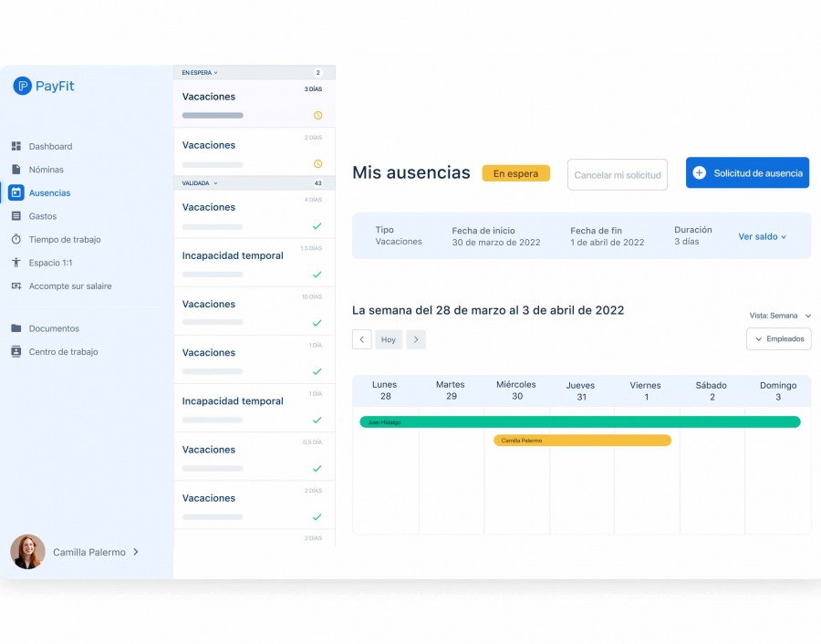Click the Solicitud de ausencia button
Image resolution: width=821 pixels, height=644 pixels.
pyautogui.click(x=747, y=172)
